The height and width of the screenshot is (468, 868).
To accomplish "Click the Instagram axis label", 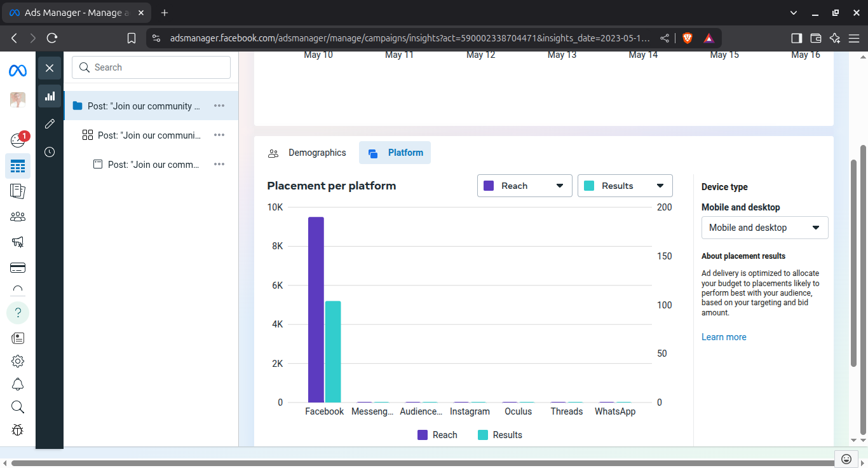I will click(470, 411).
